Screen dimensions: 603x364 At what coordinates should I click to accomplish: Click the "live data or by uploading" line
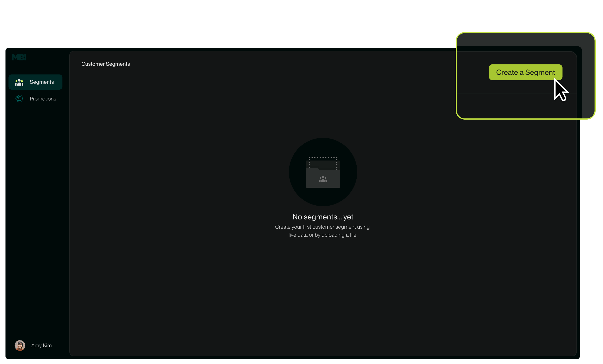tap(323, 235)
